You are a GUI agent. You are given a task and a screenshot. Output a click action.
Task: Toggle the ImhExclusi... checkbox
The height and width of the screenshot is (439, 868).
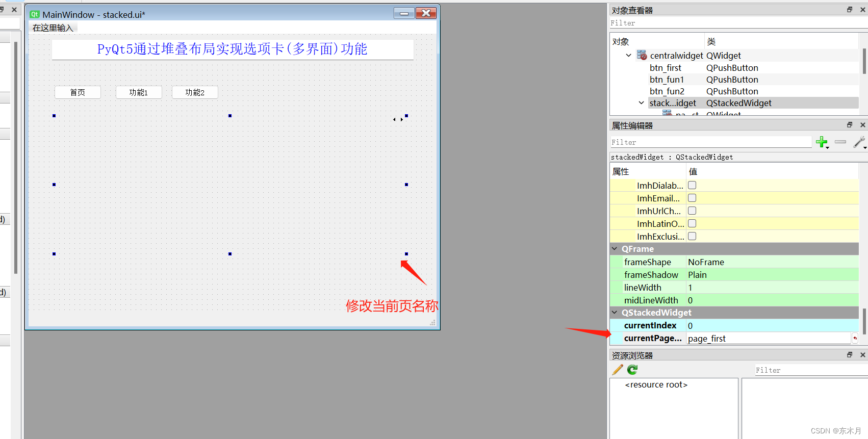tap(692, 236)
